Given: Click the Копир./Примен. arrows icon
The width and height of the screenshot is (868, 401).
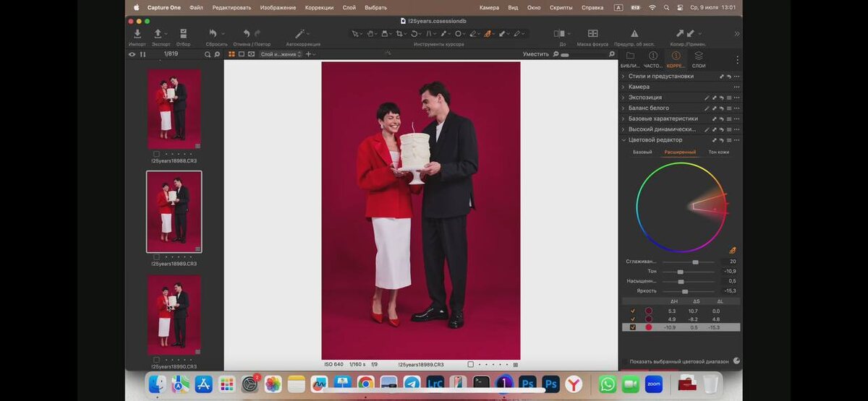Looking at the screenshot, I should (x=684, y=34).
